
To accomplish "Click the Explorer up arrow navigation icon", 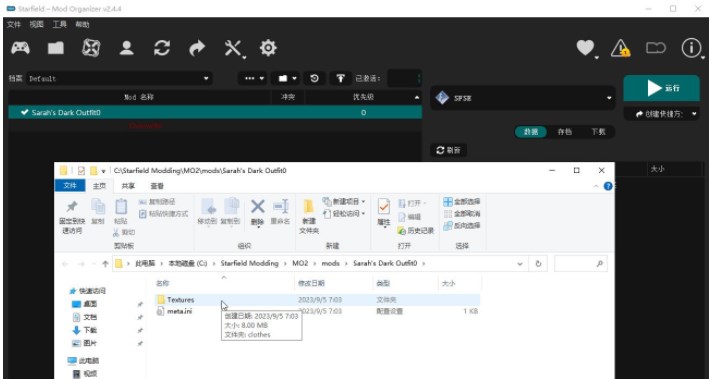I will pyautogui.click(x=105, y=263).
